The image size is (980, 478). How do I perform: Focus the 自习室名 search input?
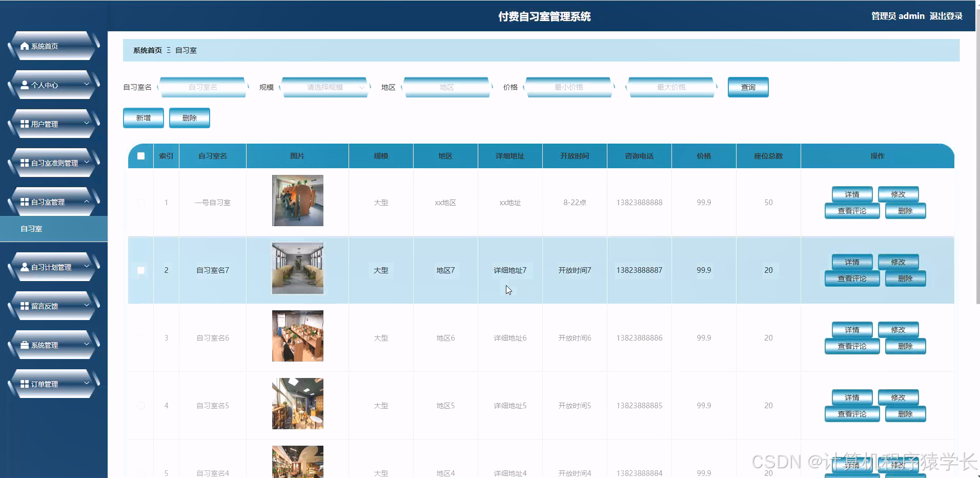pyautogui.click(x=203, y=87)
